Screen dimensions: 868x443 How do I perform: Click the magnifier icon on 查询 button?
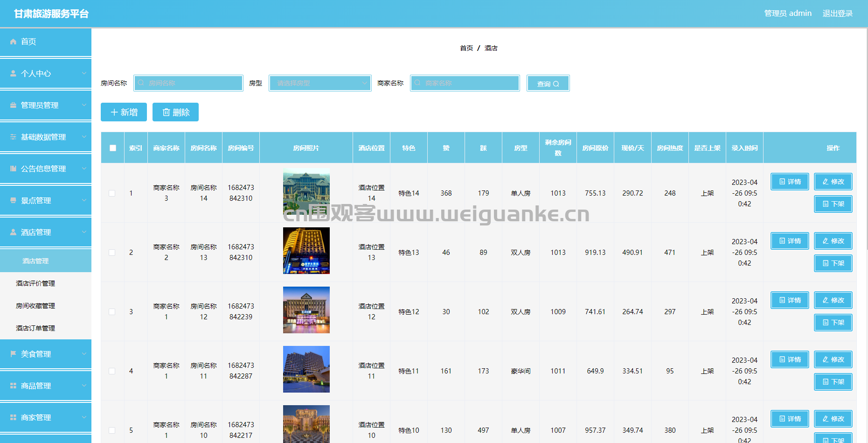tap(556, 84)
